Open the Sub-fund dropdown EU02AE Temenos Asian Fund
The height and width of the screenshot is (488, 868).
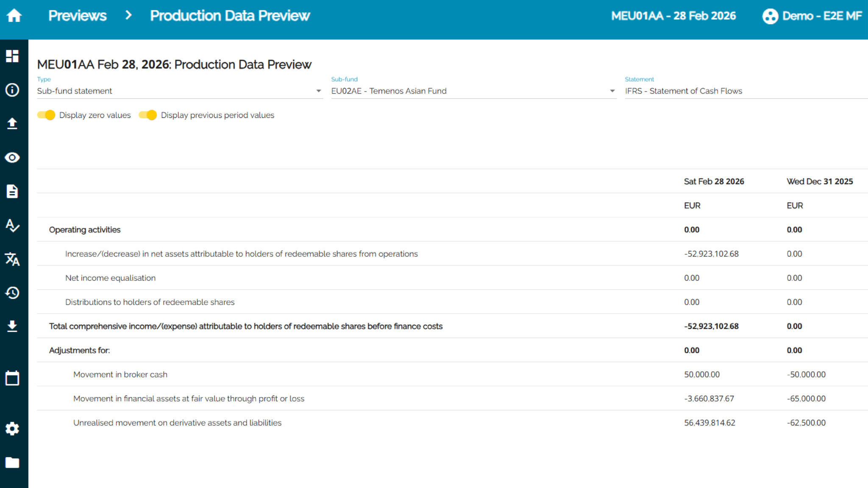(473, 91)
